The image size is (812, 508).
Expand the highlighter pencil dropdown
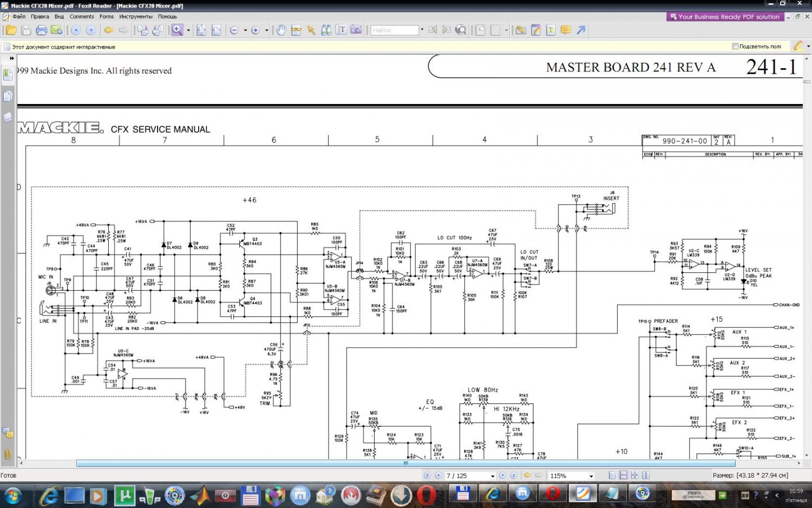pyautogui.click(x=808, y=47)
